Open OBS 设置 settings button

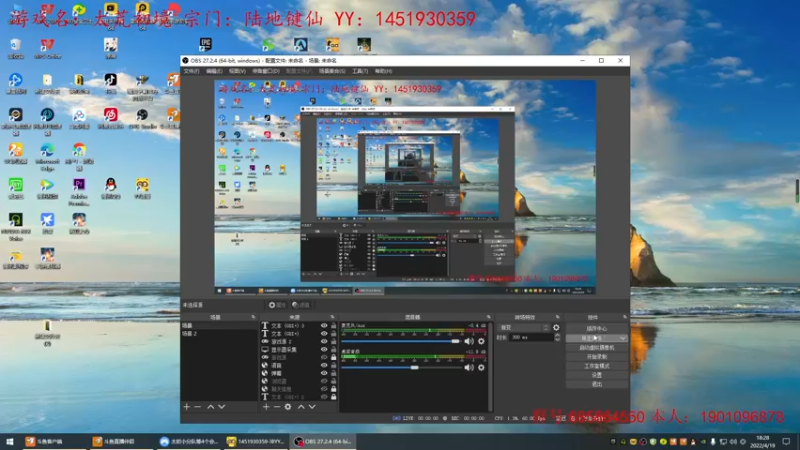click(596, 375)
